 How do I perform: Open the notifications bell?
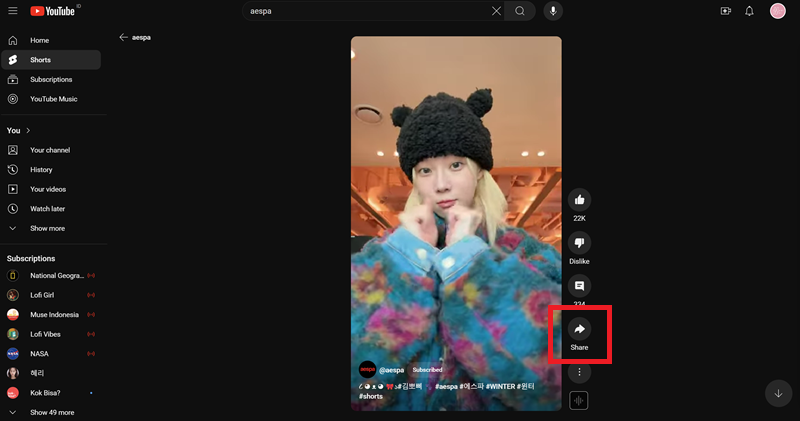click(750, 11)
